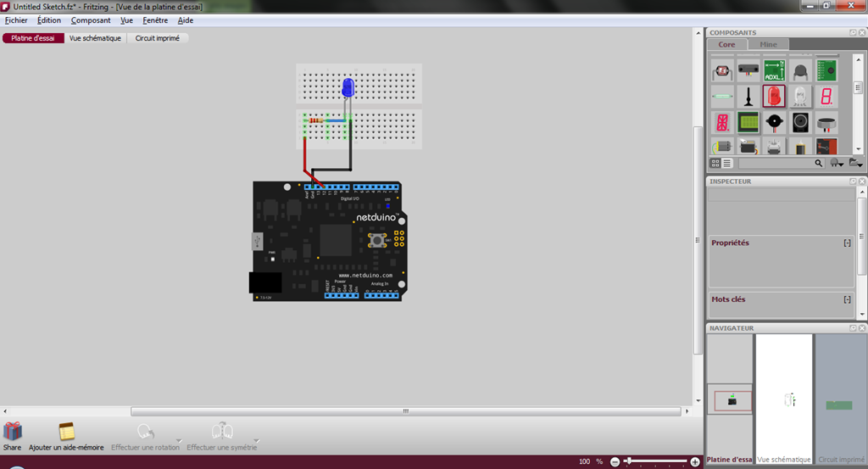Click the zoom percentage value 100
The image size is (868, 469).
(x=584, y=461)
